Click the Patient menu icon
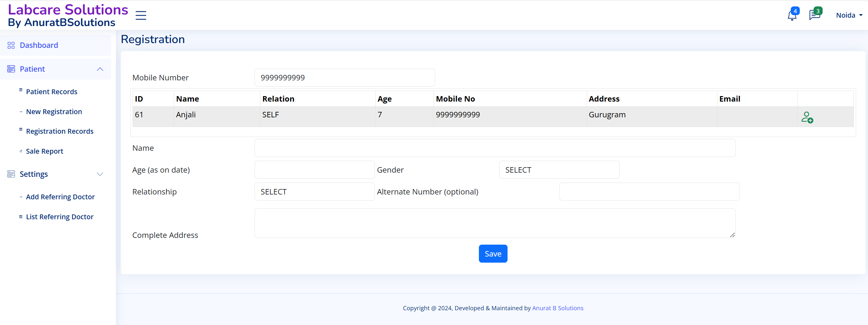 coord(11,69)
